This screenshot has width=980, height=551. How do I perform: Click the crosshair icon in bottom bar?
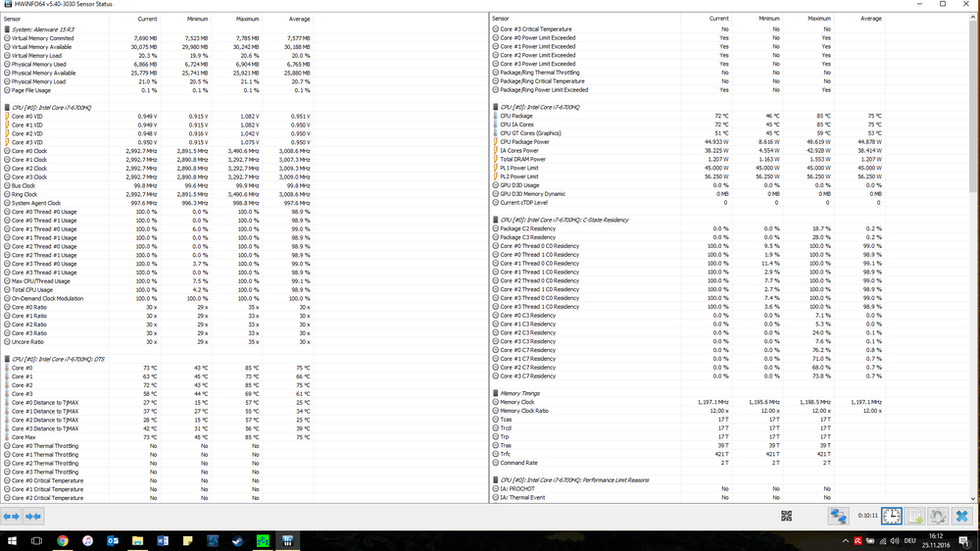[787, 516]
